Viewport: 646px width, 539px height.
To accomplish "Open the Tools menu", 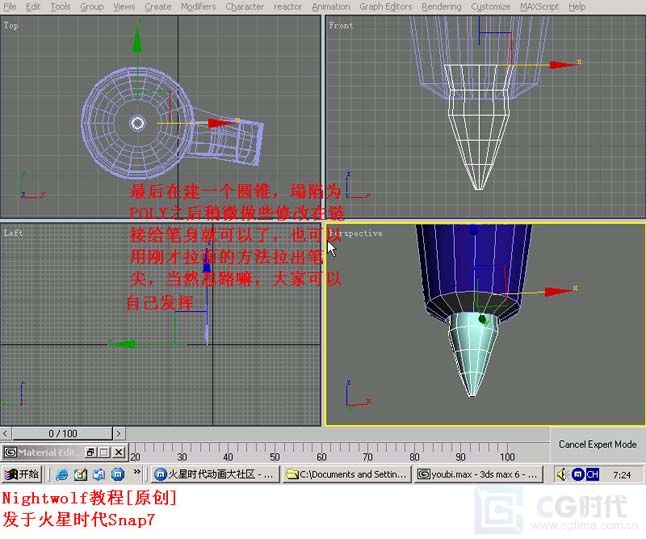I will click(x=60, y=7).
